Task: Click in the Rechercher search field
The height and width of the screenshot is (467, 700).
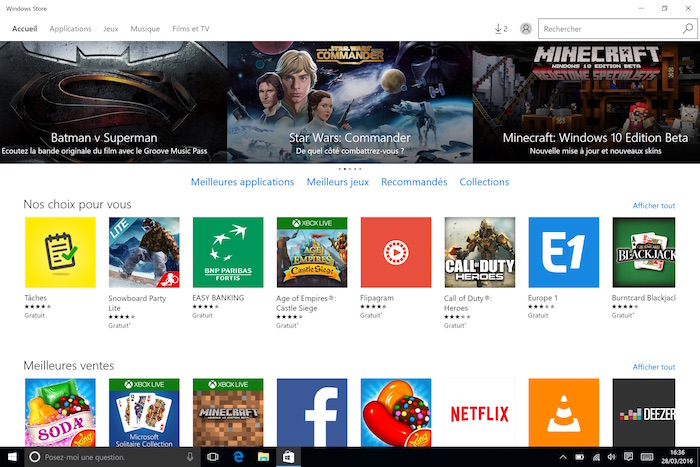Action: (x=609, y=29)
